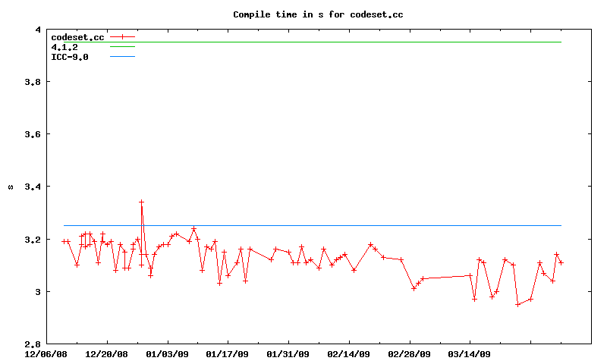
Task: Click the y-axis unit label 's'
Action: 11,187
